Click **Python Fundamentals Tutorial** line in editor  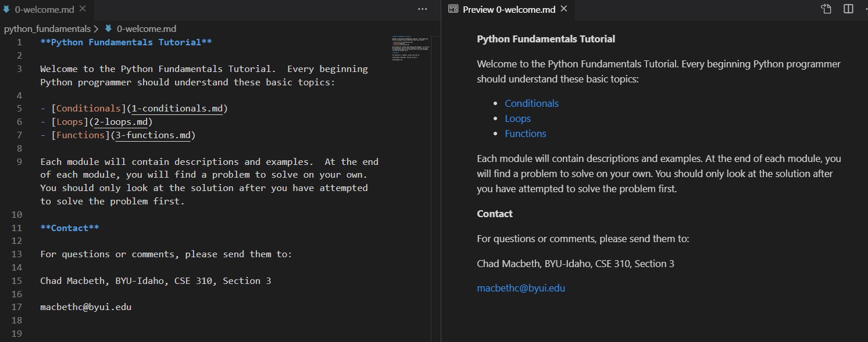tap(126, 42)
